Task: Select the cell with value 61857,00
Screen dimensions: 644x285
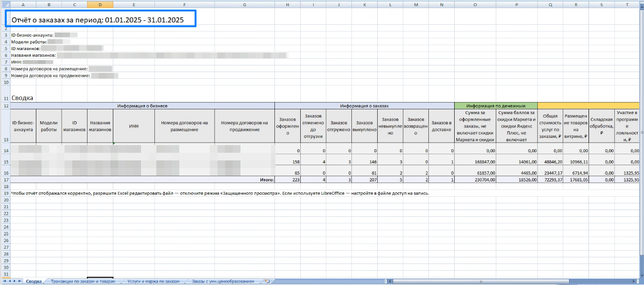Action: pos(475,171)
